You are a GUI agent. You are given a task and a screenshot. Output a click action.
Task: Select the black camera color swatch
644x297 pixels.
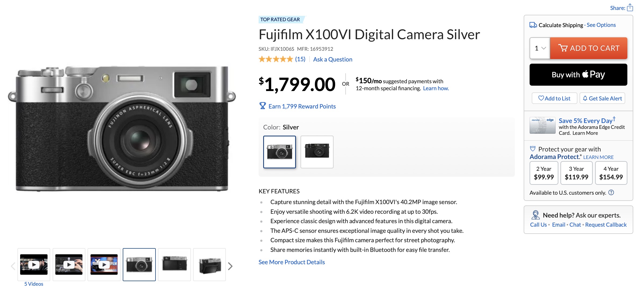pos(317,152)
